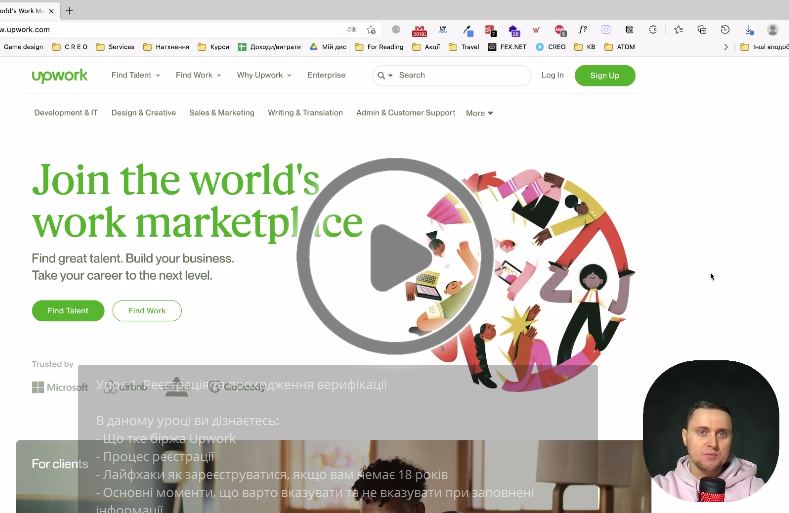Open the CREO folder bookmark with spaced letters

tap(70, 47)
